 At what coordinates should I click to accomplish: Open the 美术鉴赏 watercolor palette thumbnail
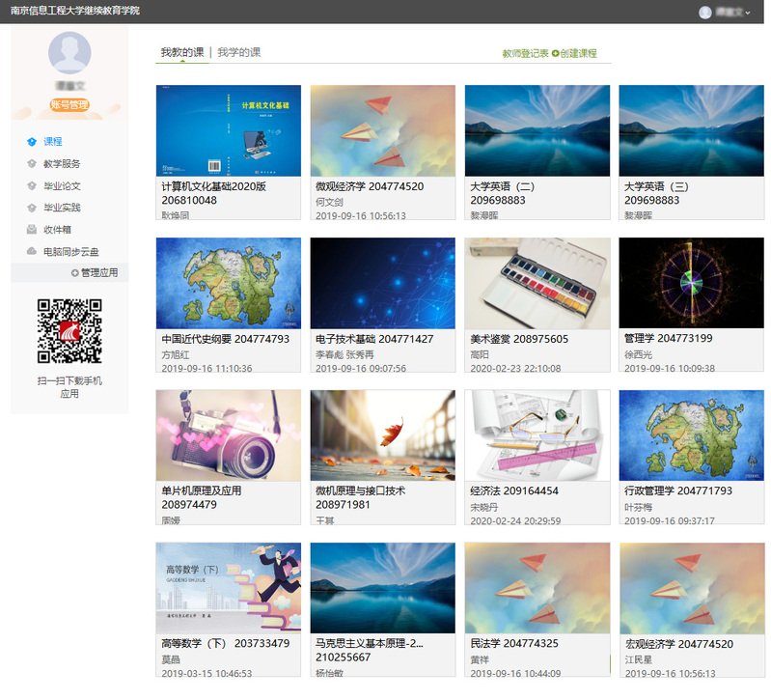click(x=537, y=283)
